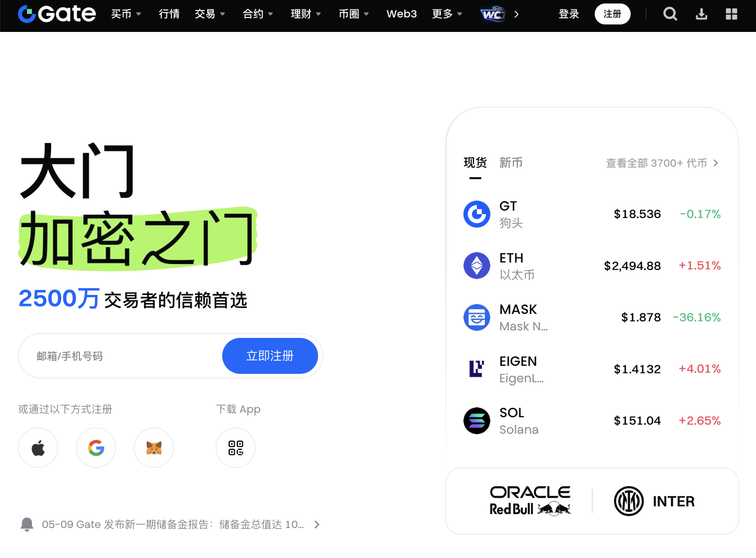Open the search magnifier icon
Screen dimensions: 756x558
(670, 14)
